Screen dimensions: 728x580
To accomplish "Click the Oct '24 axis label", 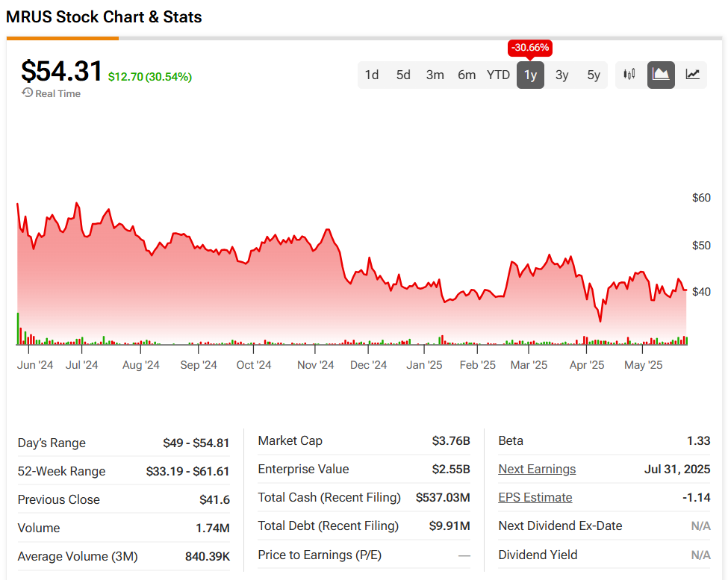I will pos(254,365).
